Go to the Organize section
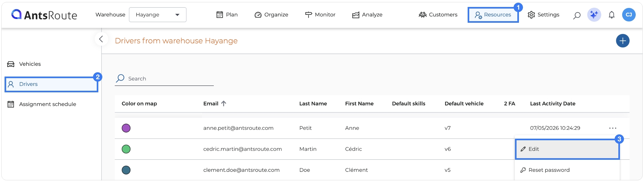The width and height of the screenshot is (644, 182). (x=271, y=15)
